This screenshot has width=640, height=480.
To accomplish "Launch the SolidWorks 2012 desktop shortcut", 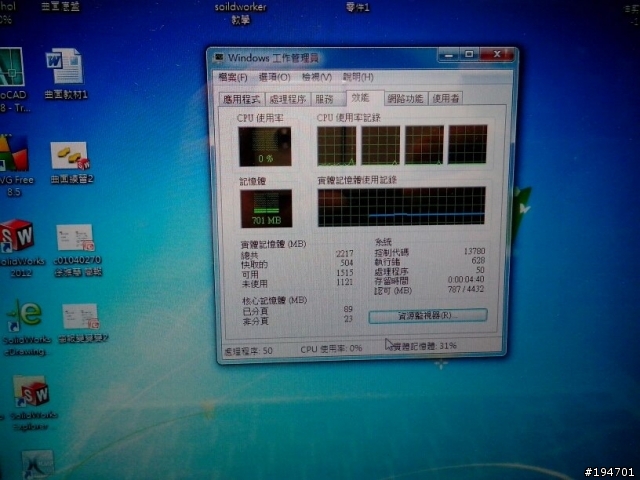I will pos(20,248).
